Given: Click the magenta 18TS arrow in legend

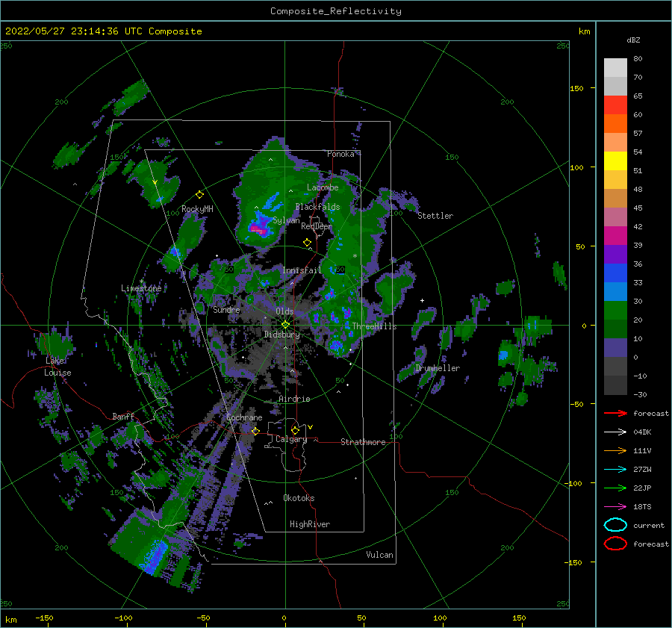Looking at the screenshot, I should (x=615, y=507).
